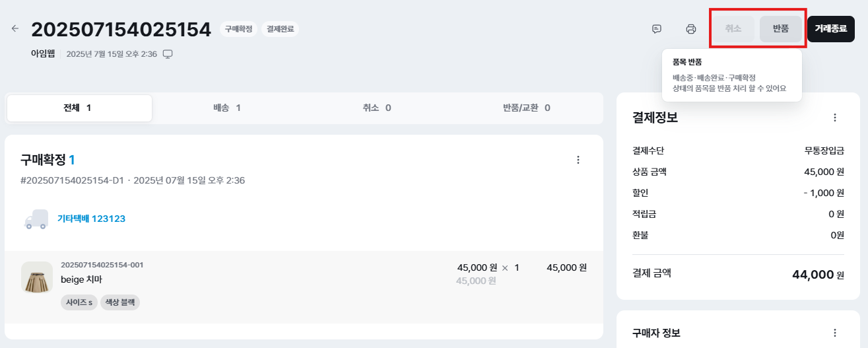This screenshot has height=348, width=868.
Task: Select the 전체 tab
Action: (x=79, y=108)
